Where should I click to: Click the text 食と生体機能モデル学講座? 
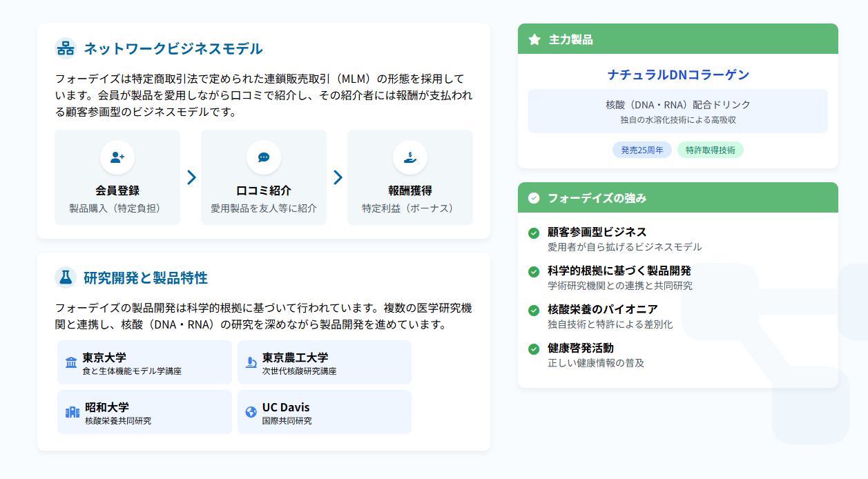tap(132, 371)
